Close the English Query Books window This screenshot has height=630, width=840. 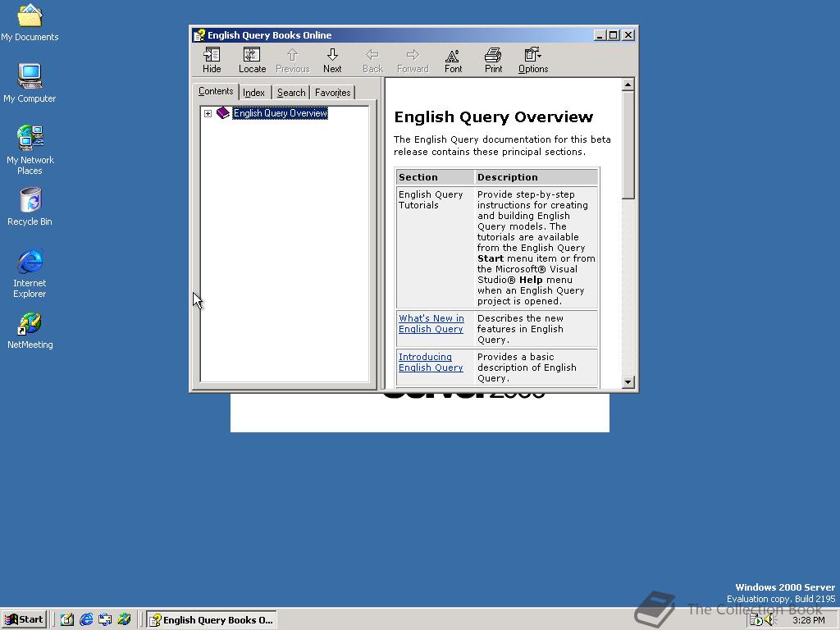(628, 35)
